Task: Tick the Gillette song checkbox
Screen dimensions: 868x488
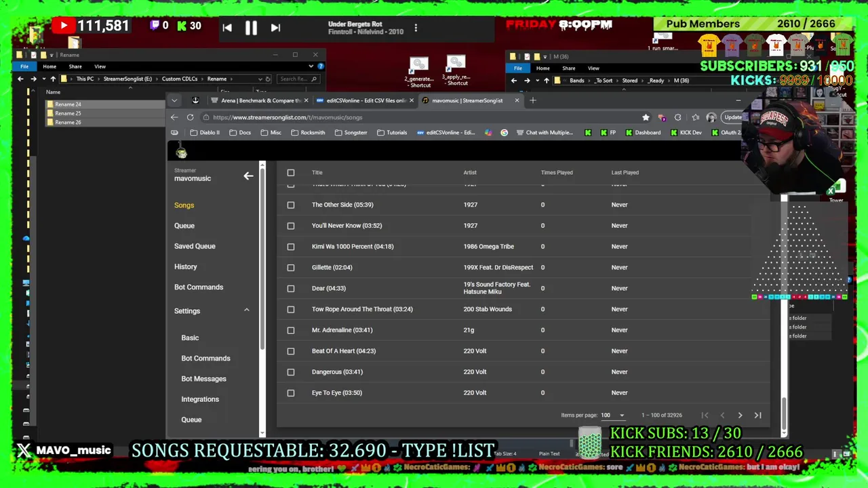Action: (291, 268)
